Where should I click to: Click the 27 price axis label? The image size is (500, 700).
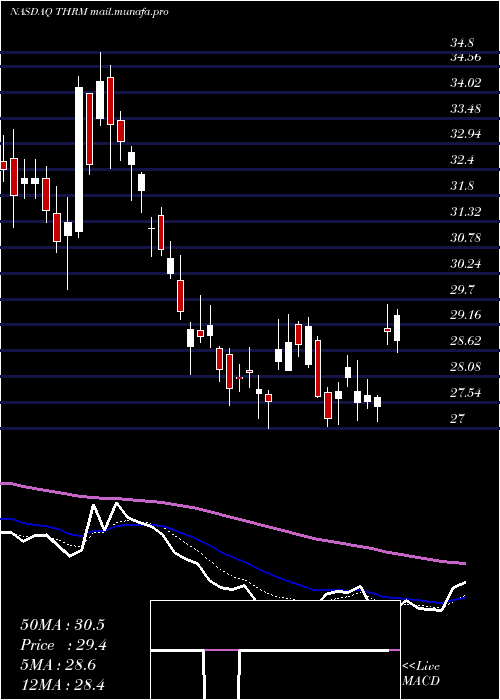(457, 418)
